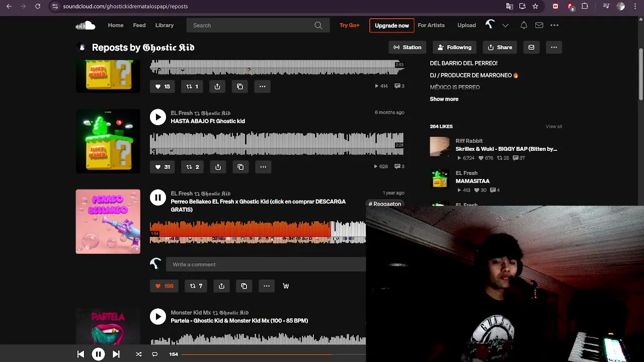Click Upgrade now button
Screen dimensions: 644x362
click(392, 25)
